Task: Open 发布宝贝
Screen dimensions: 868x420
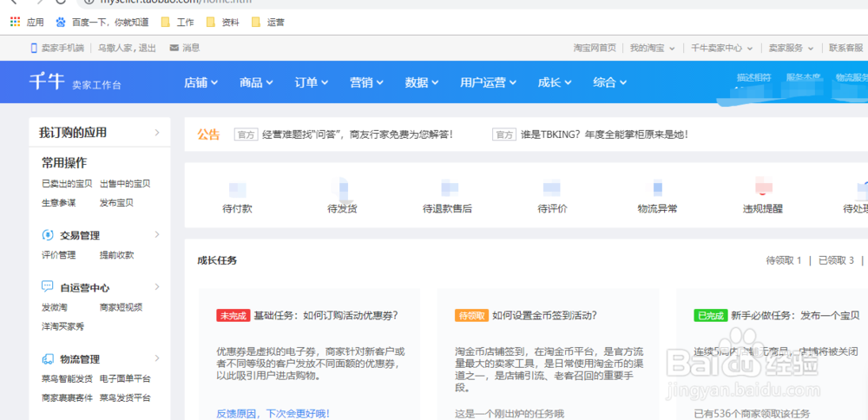Action: [x=117, y=203]
